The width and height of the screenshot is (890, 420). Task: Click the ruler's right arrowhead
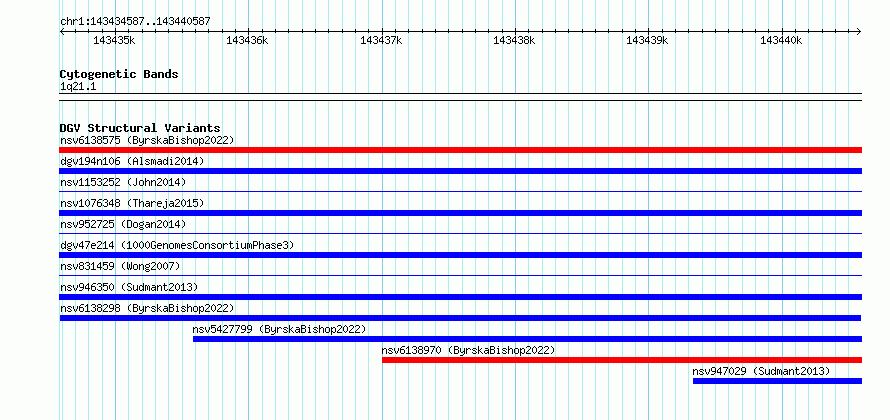coord(859,31)
